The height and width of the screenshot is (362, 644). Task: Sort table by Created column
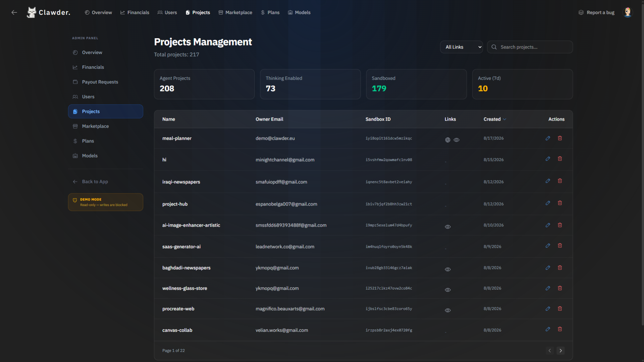point(495,119)
